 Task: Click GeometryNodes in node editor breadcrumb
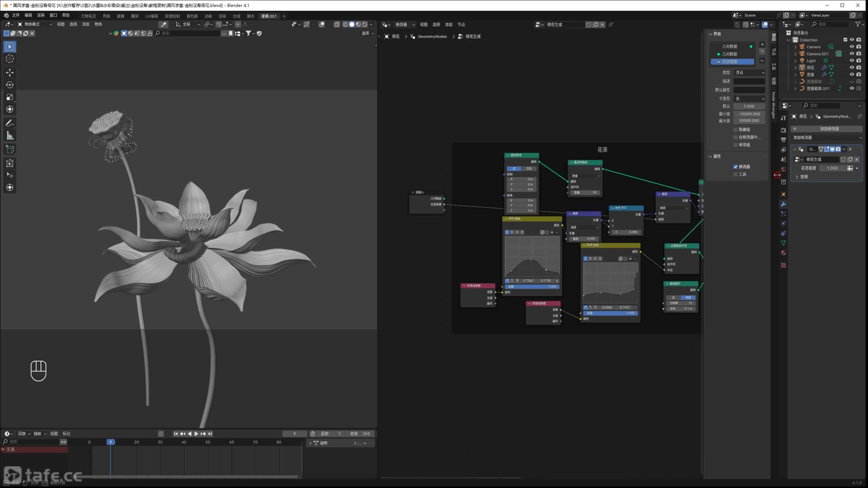point(432,37)
